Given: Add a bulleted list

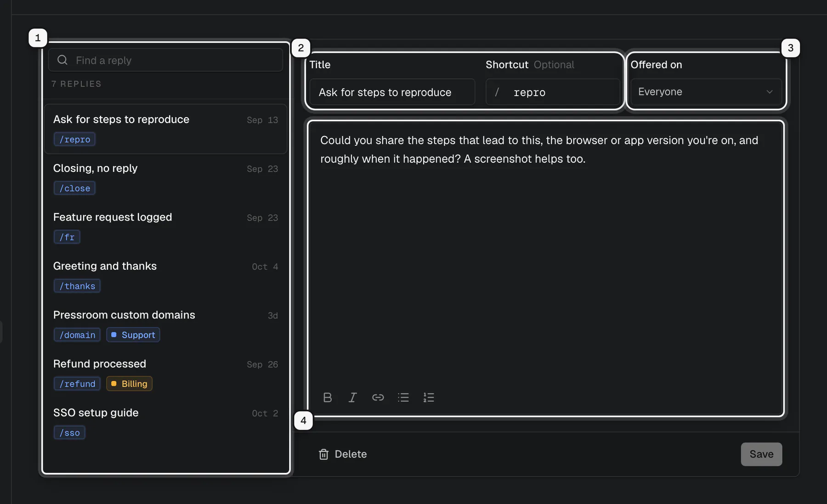Looking at the screenshot, I should [403, 397].
